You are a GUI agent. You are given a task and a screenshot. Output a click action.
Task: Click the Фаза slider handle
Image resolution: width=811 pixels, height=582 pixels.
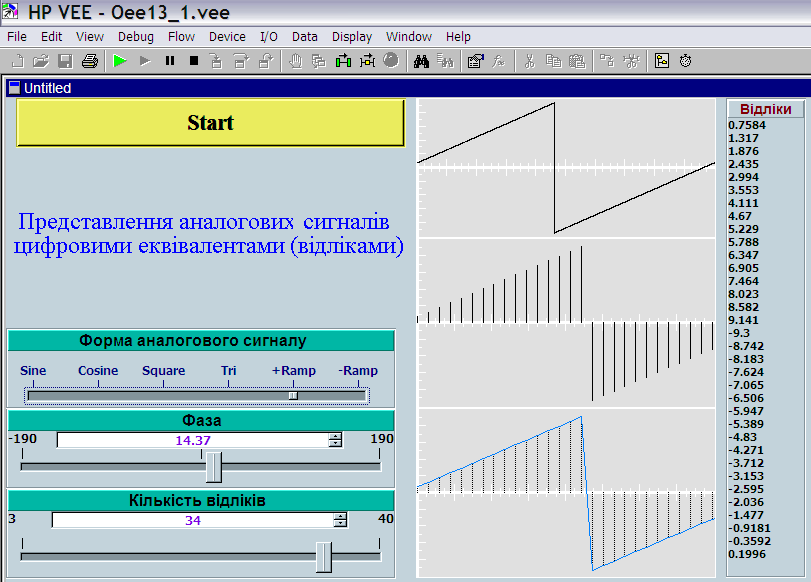tap(214, 467)
